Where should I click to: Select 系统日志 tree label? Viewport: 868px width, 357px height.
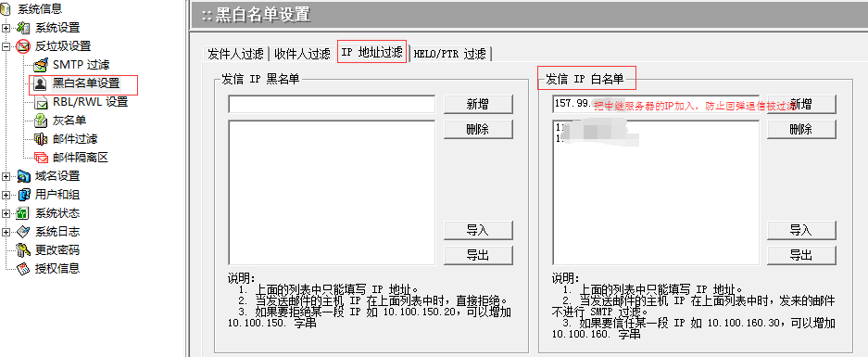coord(57,232)
